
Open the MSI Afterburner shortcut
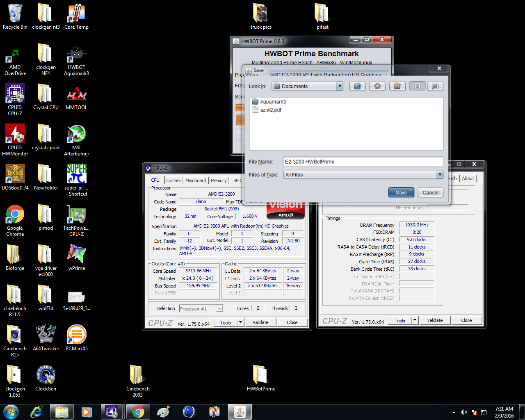pyautogui.click(x=76, y=140)
